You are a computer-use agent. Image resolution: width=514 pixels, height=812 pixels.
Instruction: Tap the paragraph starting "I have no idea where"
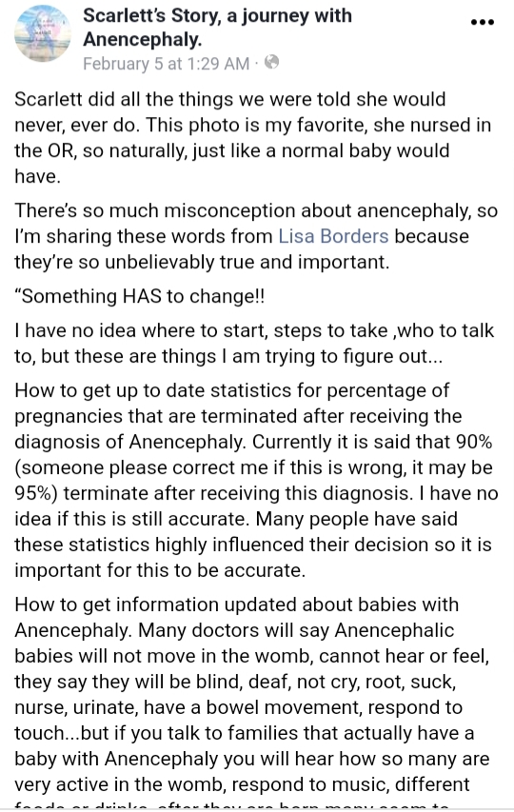point(254,344)
